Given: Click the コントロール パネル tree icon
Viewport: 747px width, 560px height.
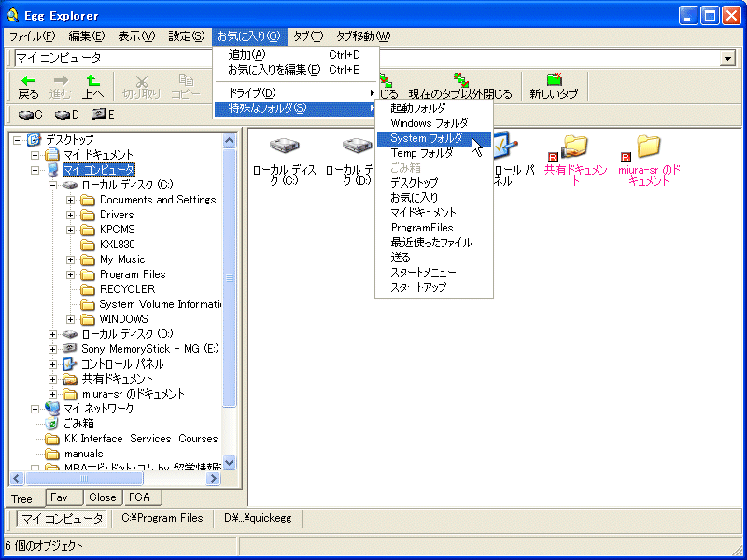Looking at the screenshot, I should (70, 364).
